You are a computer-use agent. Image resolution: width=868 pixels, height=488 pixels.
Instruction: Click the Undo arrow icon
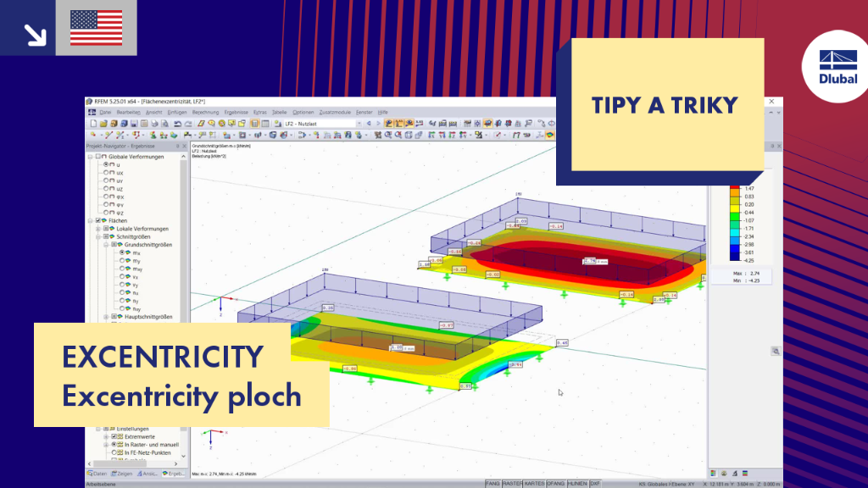pyautogui.click(x=178, y=124)
